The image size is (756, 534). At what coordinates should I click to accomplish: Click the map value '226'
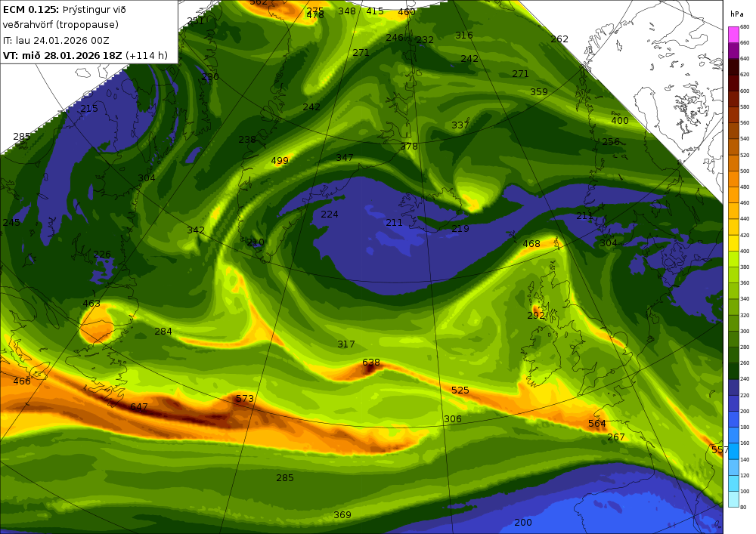coord(102,254)
